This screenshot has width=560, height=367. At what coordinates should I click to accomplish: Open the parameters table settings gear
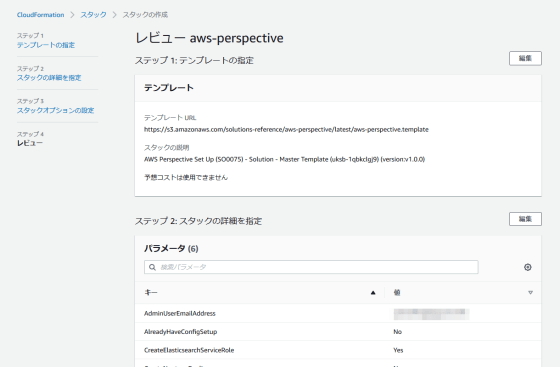click(528, 267)
